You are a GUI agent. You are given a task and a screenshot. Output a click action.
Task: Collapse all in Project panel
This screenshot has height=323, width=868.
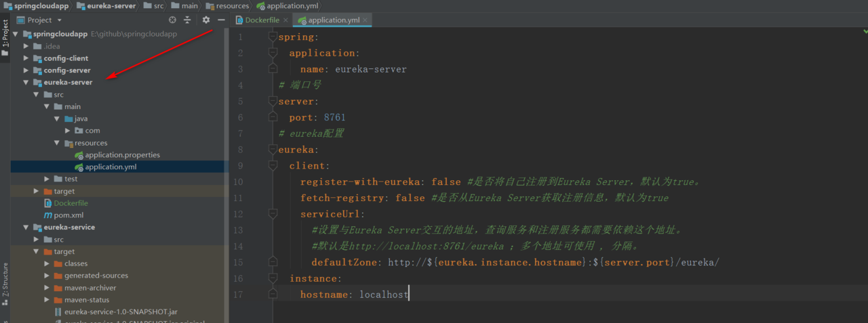[188, 20]
